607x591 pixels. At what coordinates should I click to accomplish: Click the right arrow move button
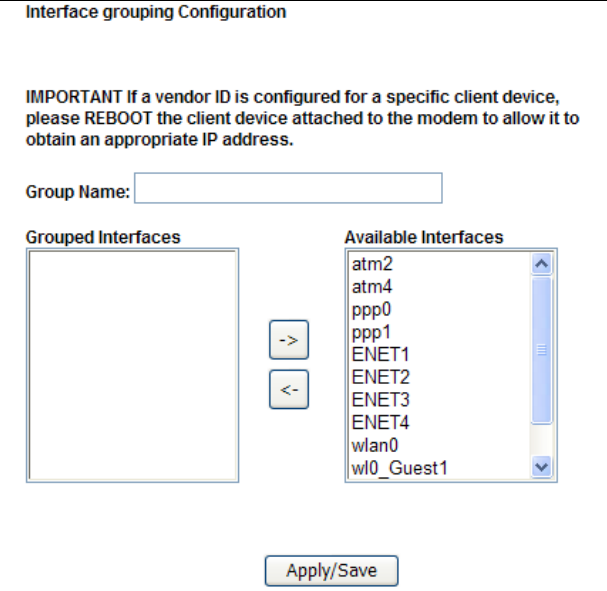click(x=289, y=341)
